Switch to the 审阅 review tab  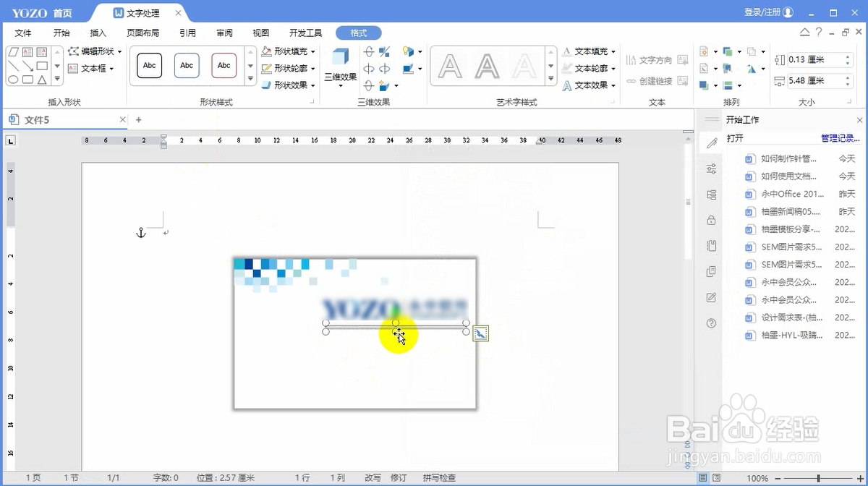point(224,33)
